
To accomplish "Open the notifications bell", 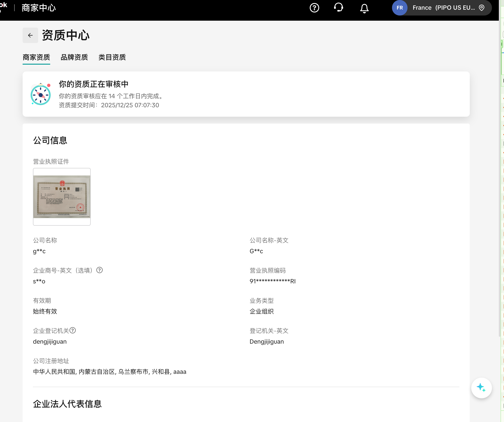I will (x=364, y=8).
